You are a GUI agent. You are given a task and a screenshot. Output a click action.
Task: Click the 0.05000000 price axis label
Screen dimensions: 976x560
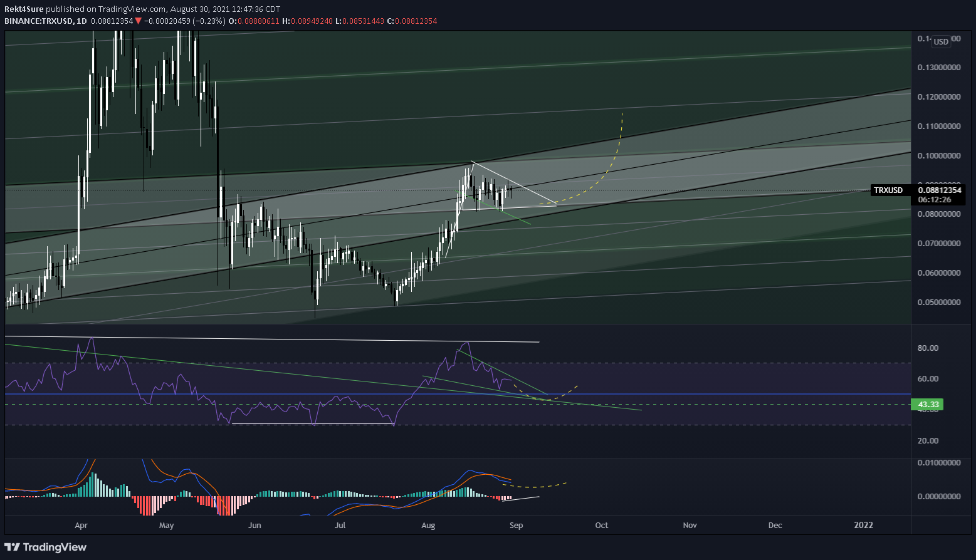[938, 302]
